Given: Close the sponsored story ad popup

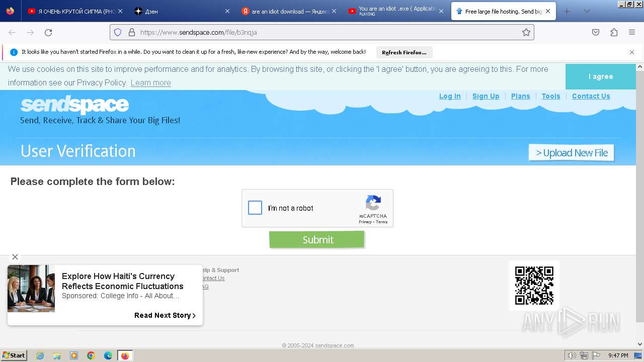Looking at the screenshot, I should tap(15, 257).
